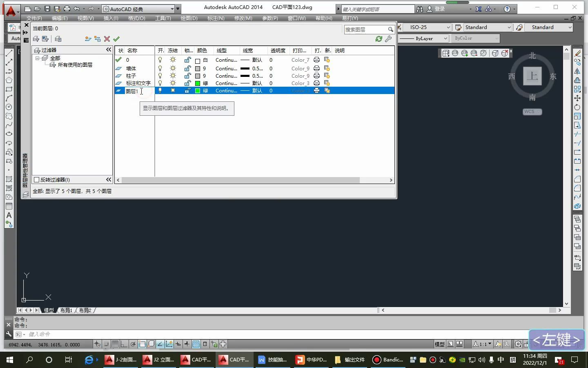
Task: Click the red Delete Layer icon
Action: [107, 39]
